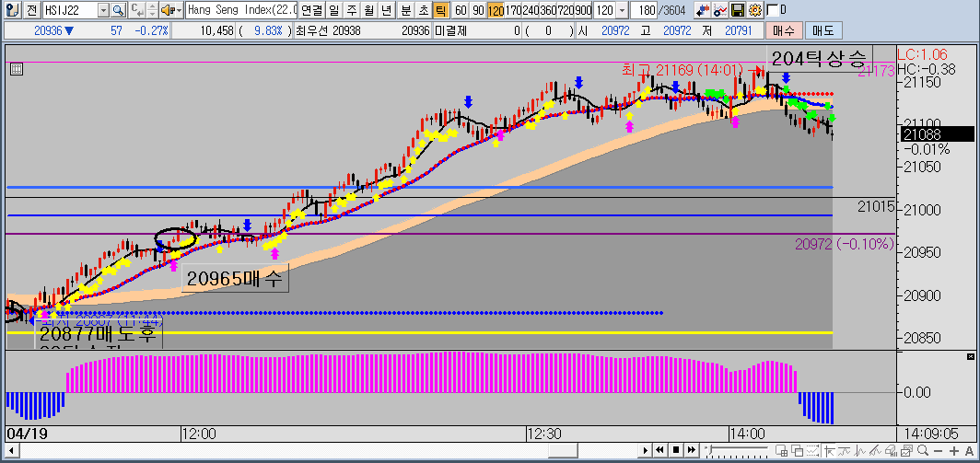
Task: Click the red-blue arrows chart icon
Action: point(703,10)
